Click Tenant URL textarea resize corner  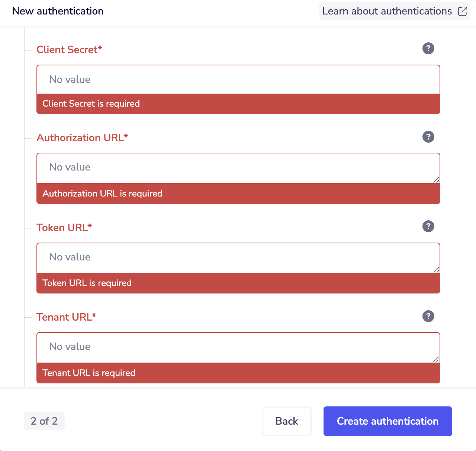[436, 359]
